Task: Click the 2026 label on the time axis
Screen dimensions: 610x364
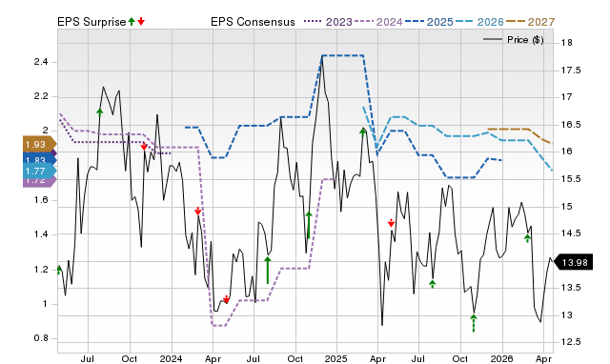Action: pos(502,358)
